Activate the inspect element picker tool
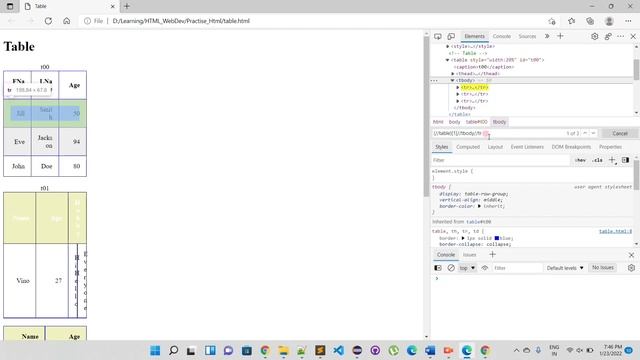The image size is (640, 360). pos(438,36)
